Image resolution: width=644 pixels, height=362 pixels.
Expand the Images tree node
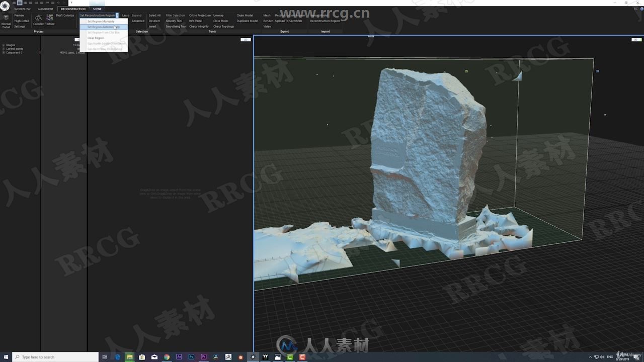(4, 45)
